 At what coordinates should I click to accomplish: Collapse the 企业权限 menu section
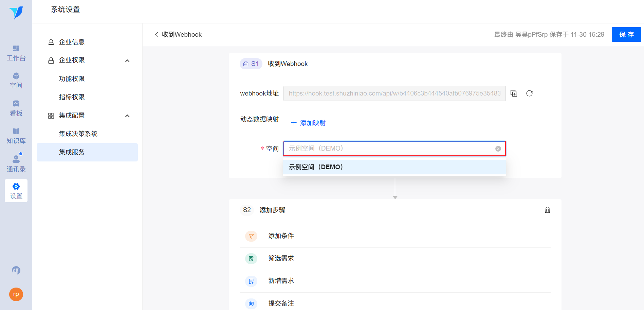pos(127,61)
